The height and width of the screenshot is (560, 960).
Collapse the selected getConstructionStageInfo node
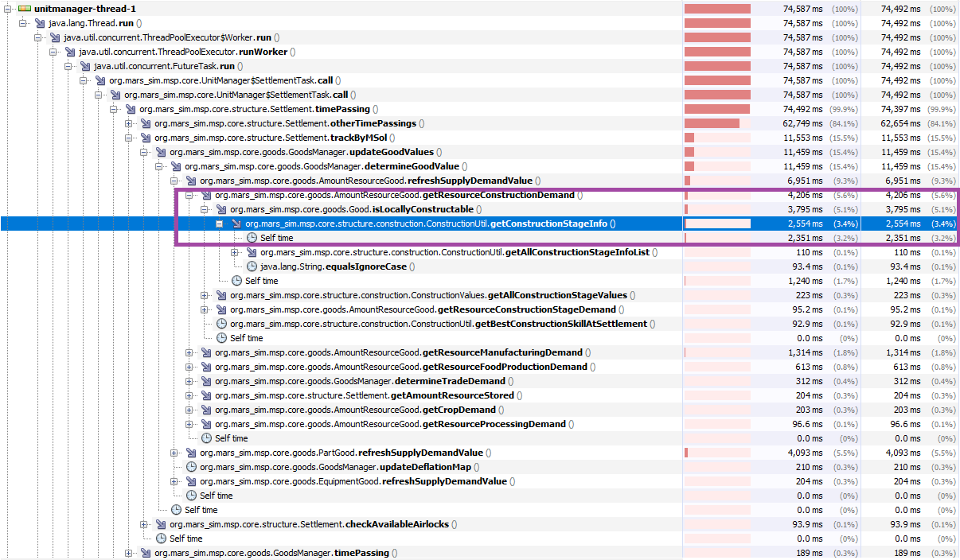(219, 224)
